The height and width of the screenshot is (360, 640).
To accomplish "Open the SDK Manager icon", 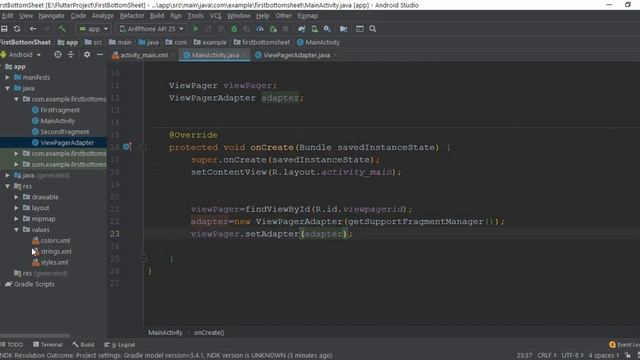I will click(327, 29).
